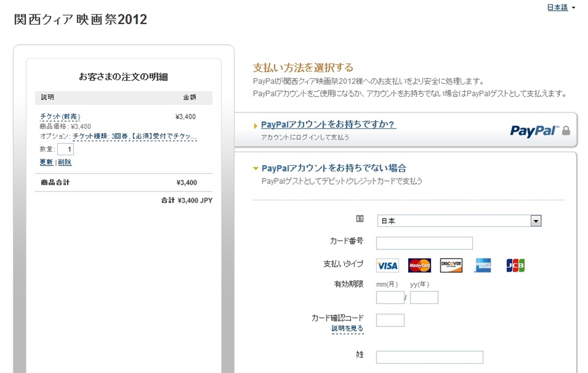
Task: Click the 支払い方法を選択する heading
Action: (303, 68)
